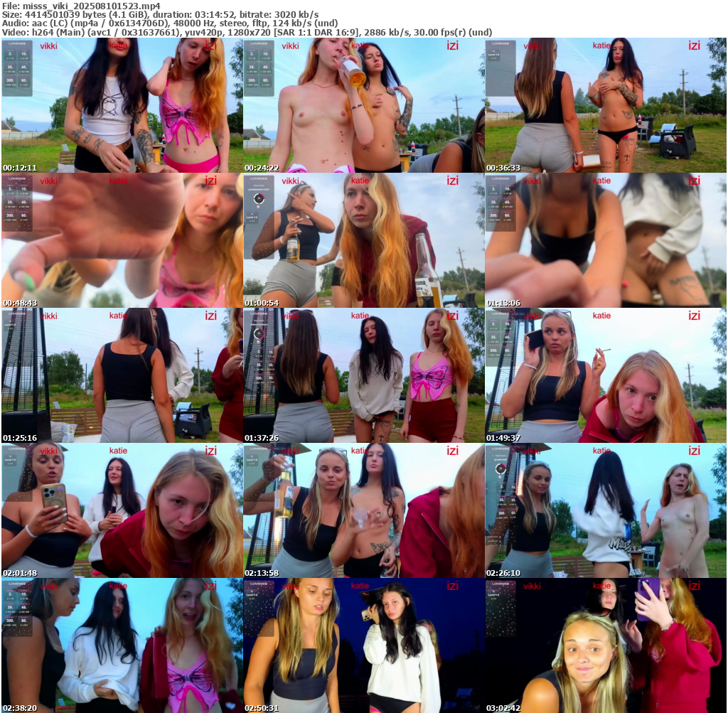Open the thumbnail stamped 01:13:06
The height and width of the screenshot is (713, 728).
pyautogui.click(x=606, y=240)
